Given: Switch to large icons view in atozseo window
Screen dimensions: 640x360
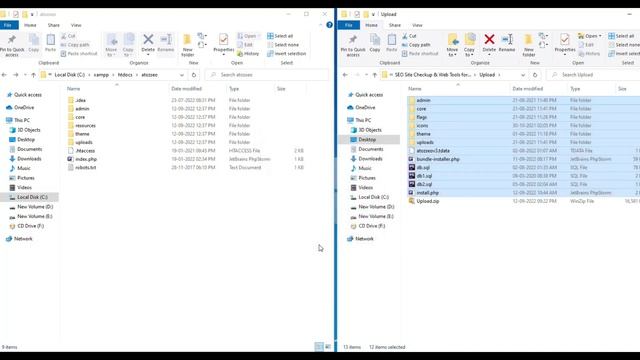Looking at the screenshot, I should click(x=328, y=347).
